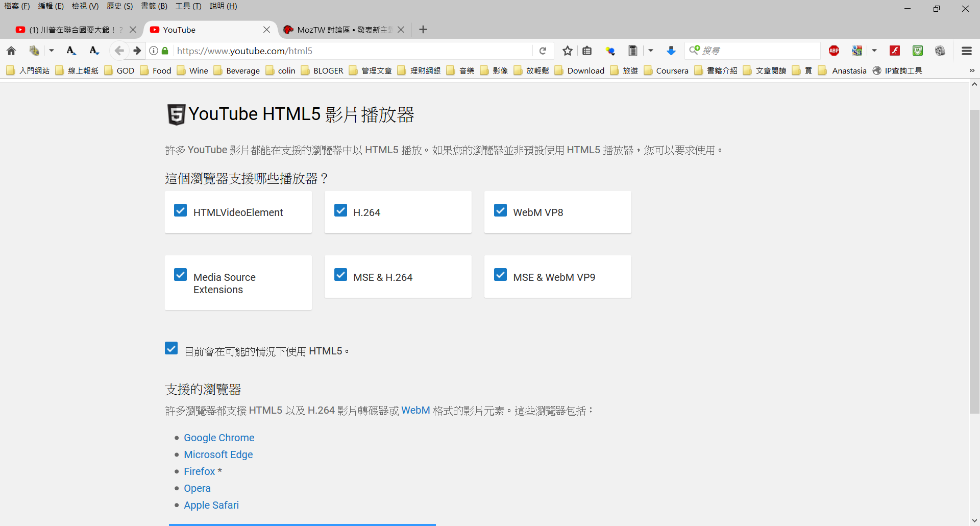The width and height of the screenshot is (980, 526).
Task: Switch to the MozTW 討論區 tab
Action: [339, 30]
